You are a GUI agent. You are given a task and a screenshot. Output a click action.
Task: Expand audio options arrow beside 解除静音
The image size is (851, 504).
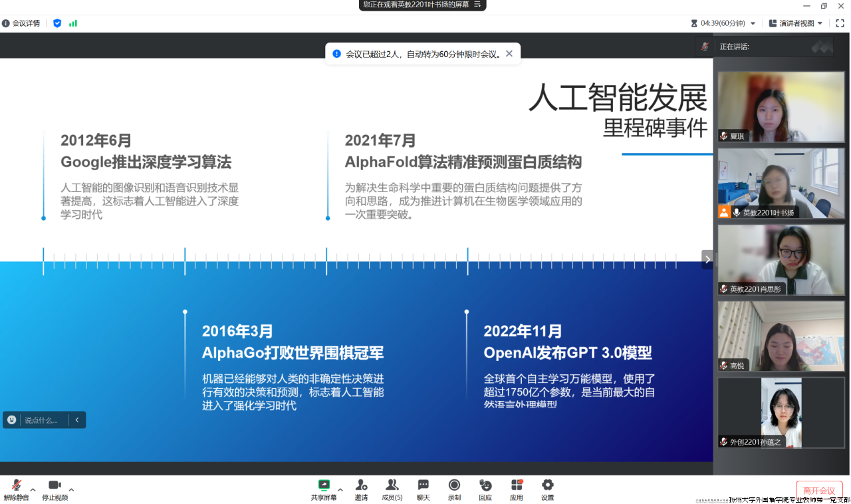[33, 490]
